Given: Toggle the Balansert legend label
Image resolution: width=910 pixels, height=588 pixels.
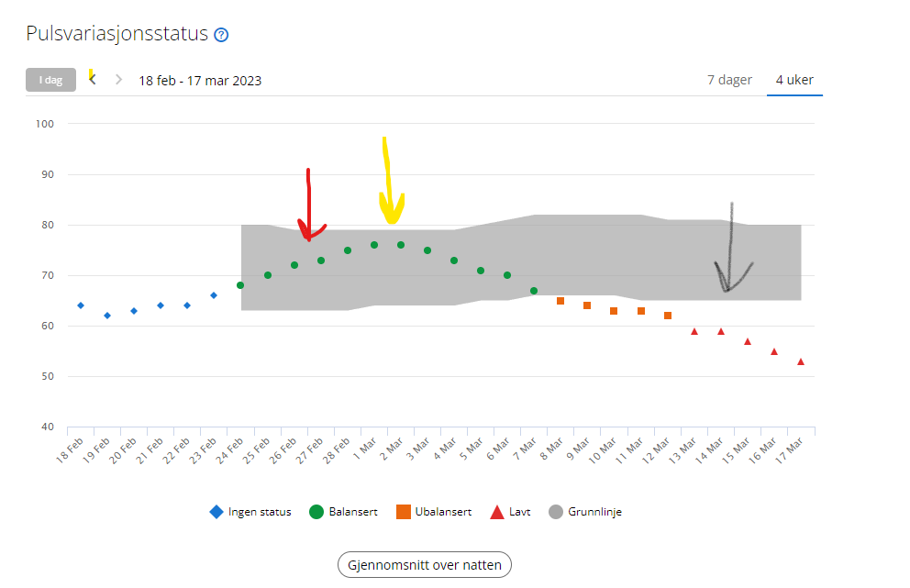Looking at the screenshot, I should tap(355, 512).
